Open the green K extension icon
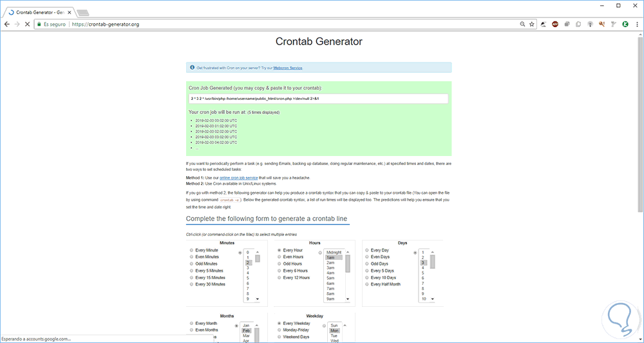 click(625, 24)
